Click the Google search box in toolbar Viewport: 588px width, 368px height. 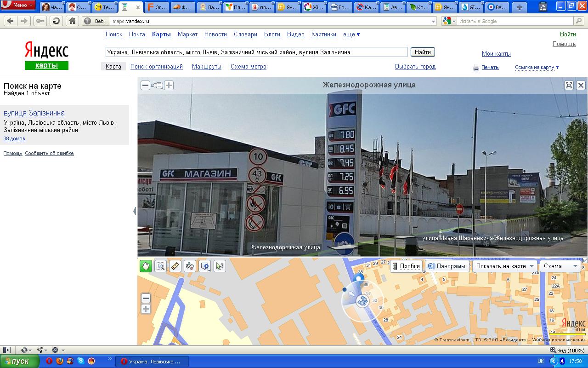pos(516,21)
